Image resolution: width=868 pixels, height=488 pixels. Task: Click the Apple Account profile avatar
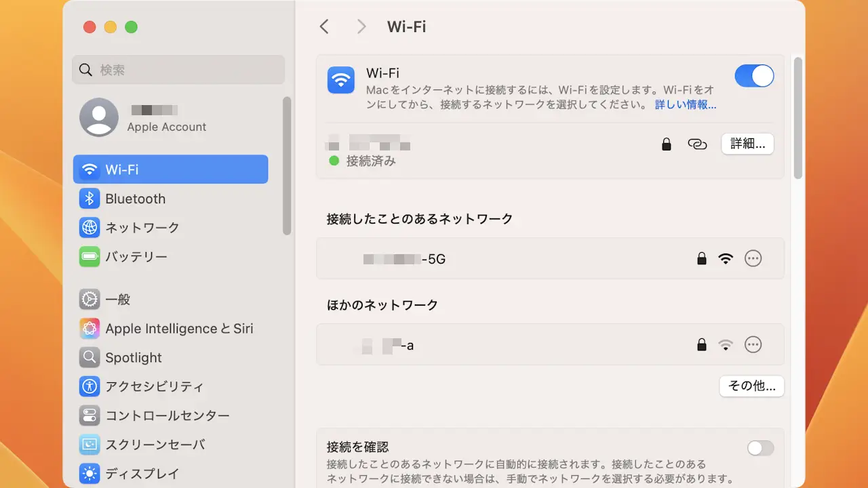click(x=99, y=117)
